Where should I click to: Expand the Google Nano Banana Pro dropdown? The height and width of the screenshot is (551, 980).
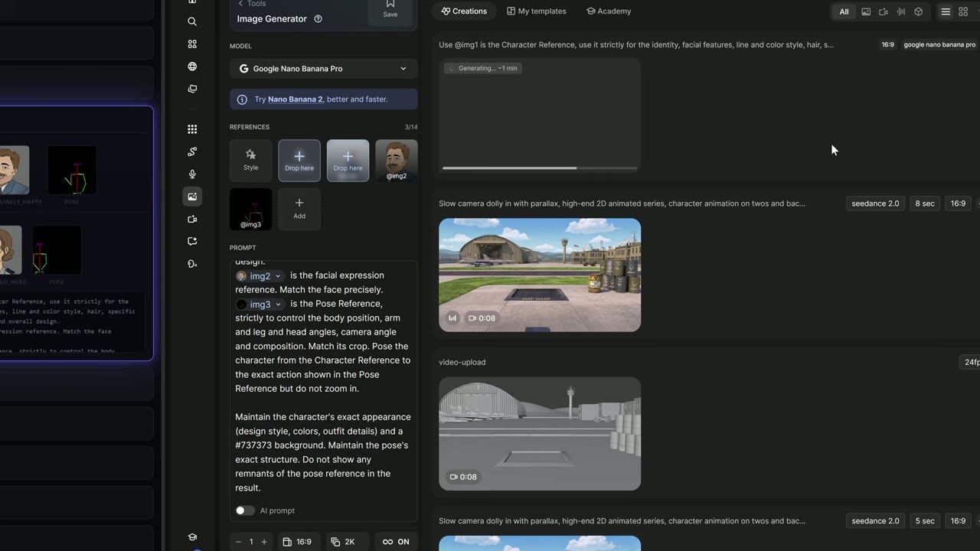[x=323, y=69]
